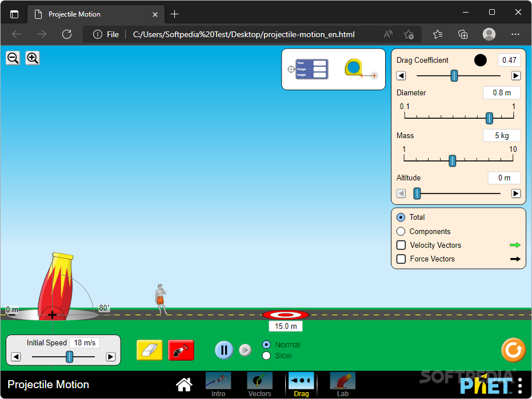
Task: Open the PhET options menu dots
Action: pos(520,386)
